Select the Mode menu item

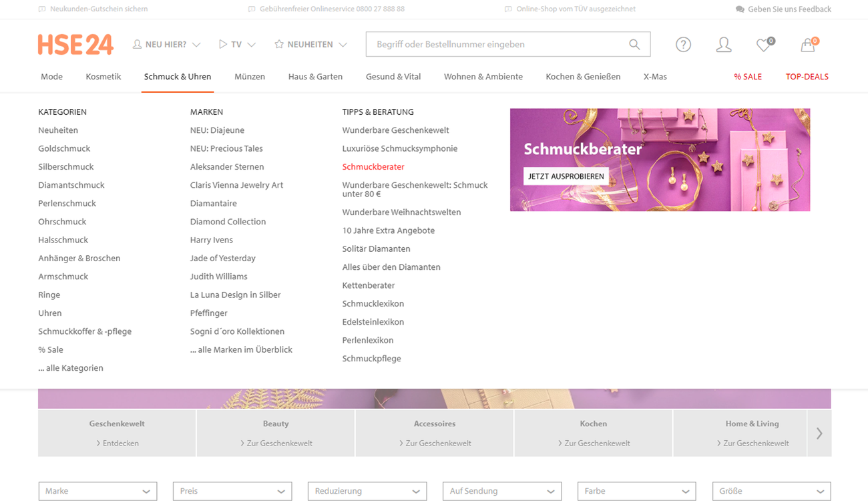(x=51, y=77)
